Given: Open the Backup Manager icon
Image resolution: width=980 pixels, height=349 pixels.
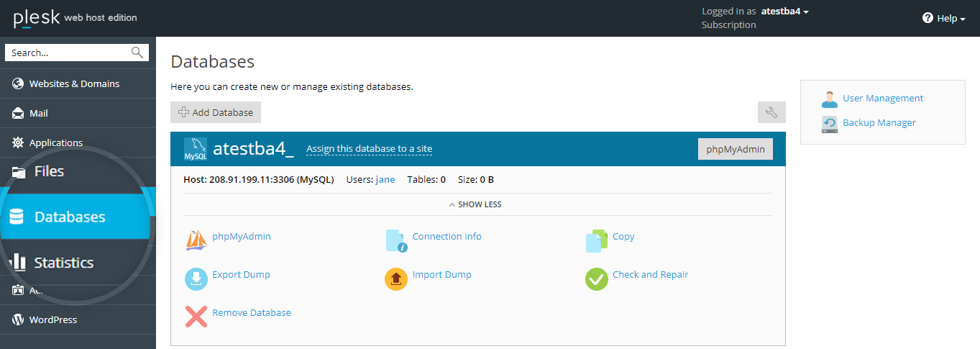Looking at the screenshot, I should [x=830, y=124].
